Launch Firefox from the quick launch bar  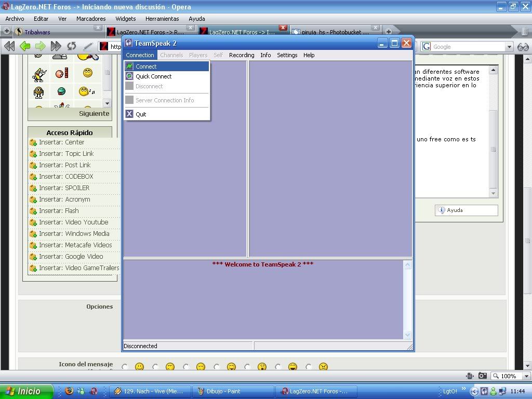pyautogui.click(x=69, y=391)
